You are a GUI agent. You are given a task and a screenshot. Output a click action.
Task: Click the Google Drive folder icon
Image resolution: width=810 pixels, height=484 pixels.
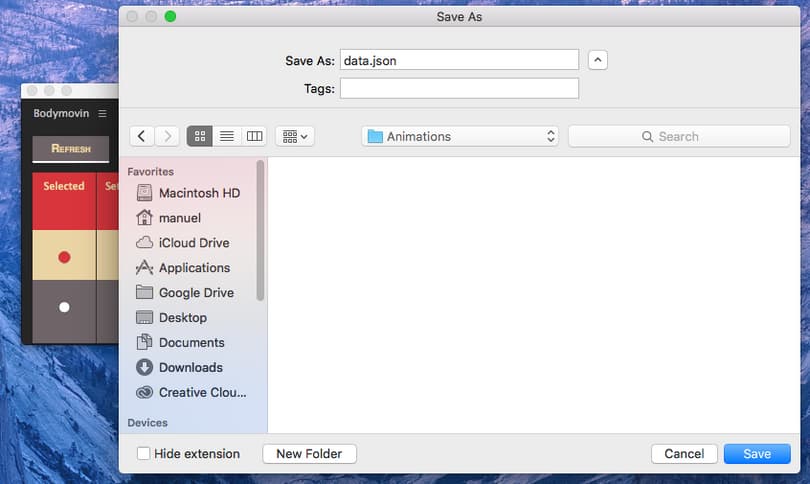click(144, 292)
